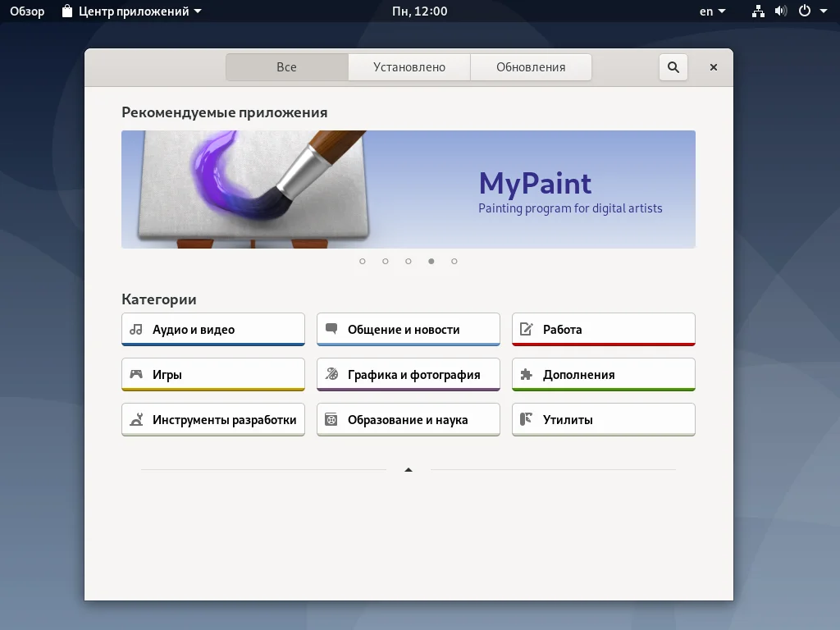Close the software center window
This screenshot has height=630, width=840.
[x=713, y=67]
